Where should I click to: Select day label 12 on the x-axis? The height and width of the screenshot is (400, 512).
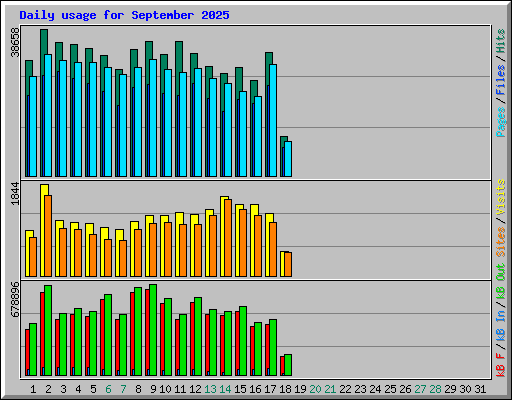[195, 389]
